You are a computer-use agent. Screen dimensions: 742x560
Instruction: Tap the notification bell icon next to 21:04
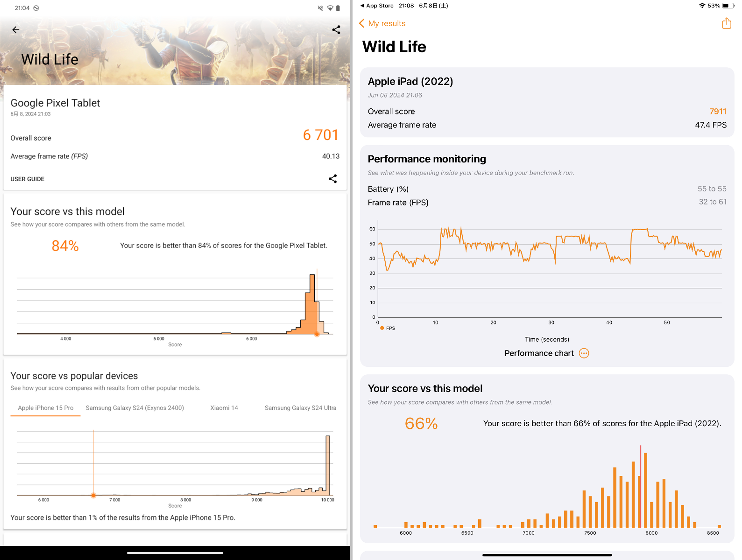point(36,7)
